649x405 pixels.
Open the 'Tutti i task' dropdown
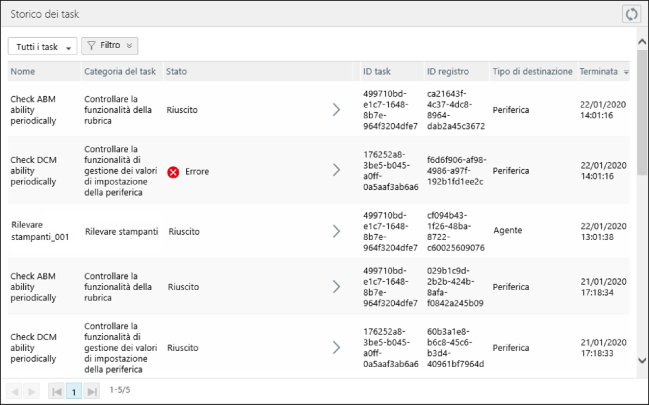coord(43,47)
